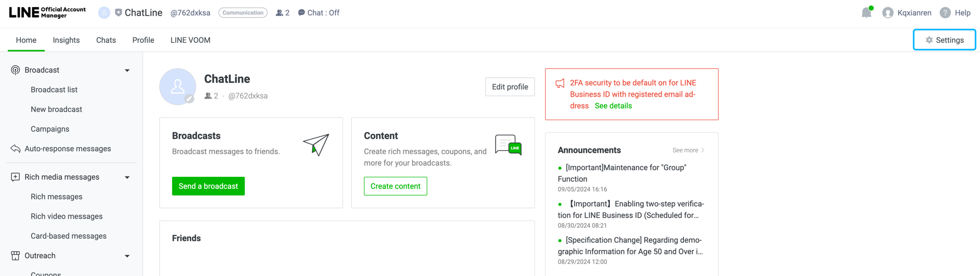Follow the See details link
The image size is (980, 276).
613,106
